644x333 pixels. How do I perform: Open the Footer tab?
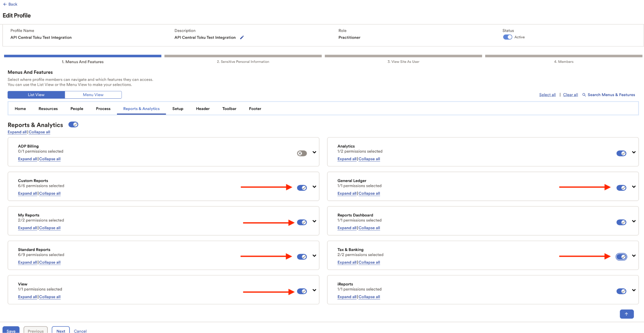[255, 109]
